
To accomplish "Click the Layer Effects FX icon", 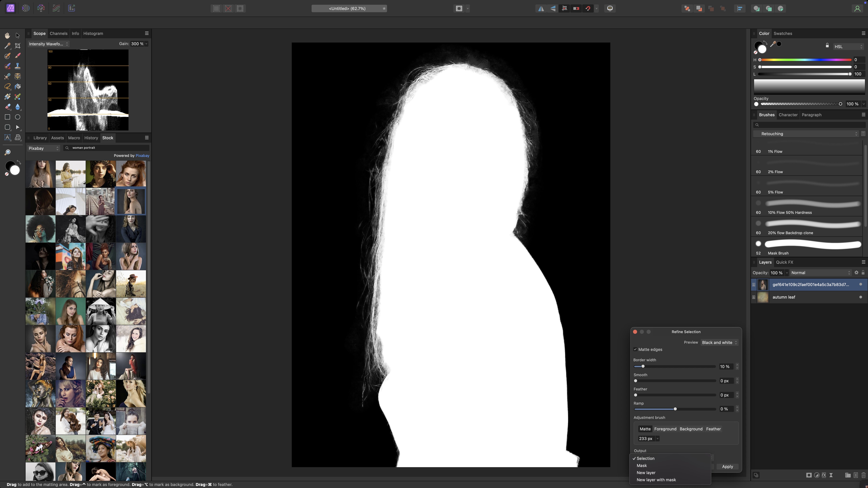I will (824, 475).
